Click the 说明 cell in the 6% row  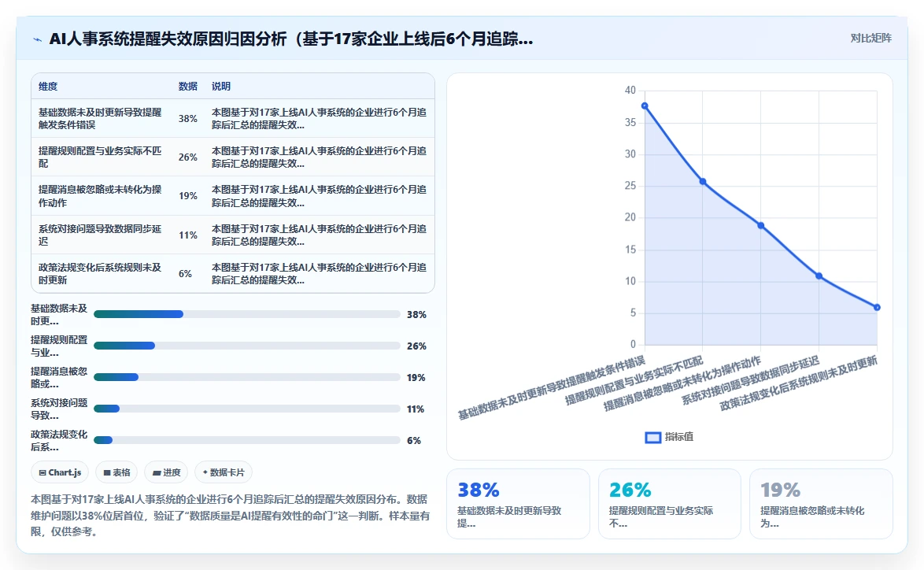pyautogui.click(x=319, y=273)
